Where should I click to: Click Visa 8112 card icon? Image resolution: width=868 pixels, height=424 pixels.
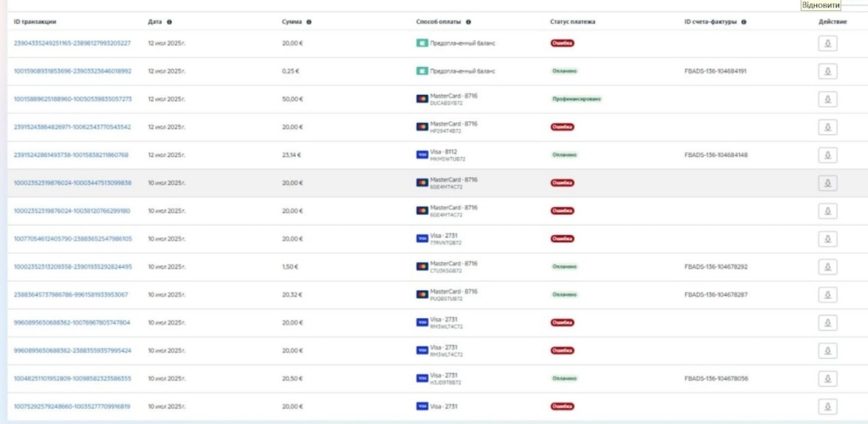click(x=422, y=155)
